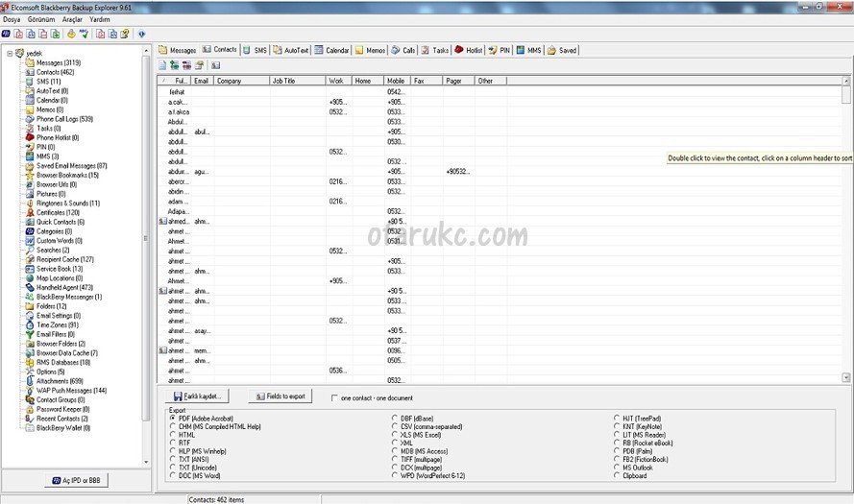The width and height of the screenshot is (854, 504).
Task: Select HTML export format
Action: 173,434
